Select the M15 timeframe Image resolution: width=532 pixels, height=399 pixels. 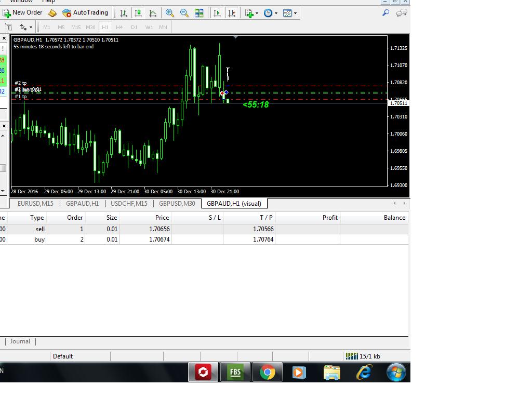76,27
